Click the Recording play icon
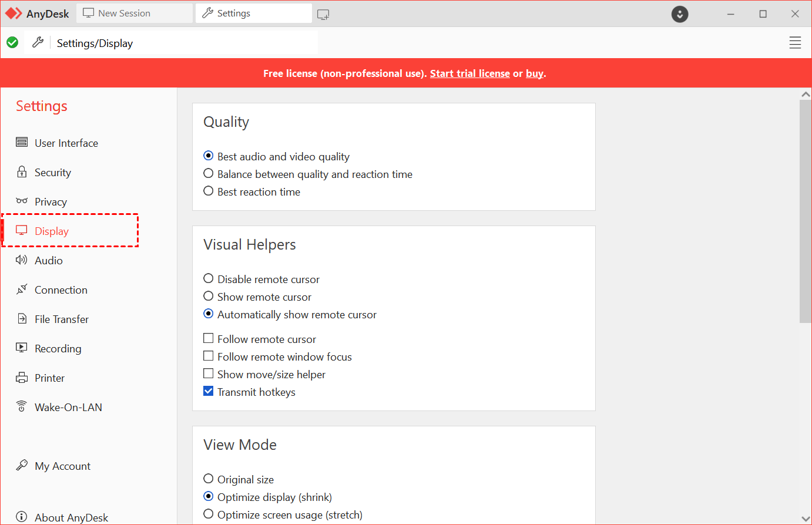This screenshot has width=812, height=525. [x=22, y=348]
